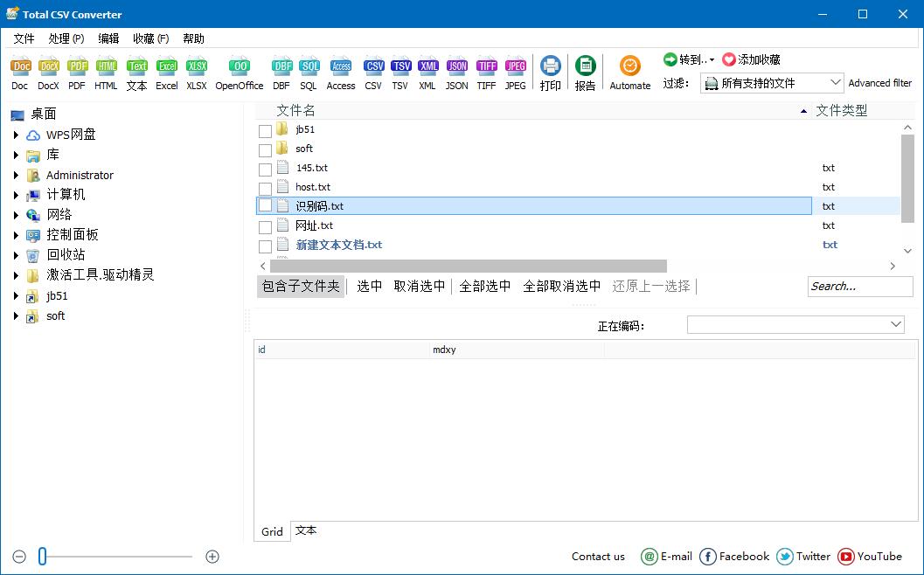This screenshot has height=575, width=924.
Task: Click the Automate clock icon
Action: pyautogui.click(x=629, y=66)
